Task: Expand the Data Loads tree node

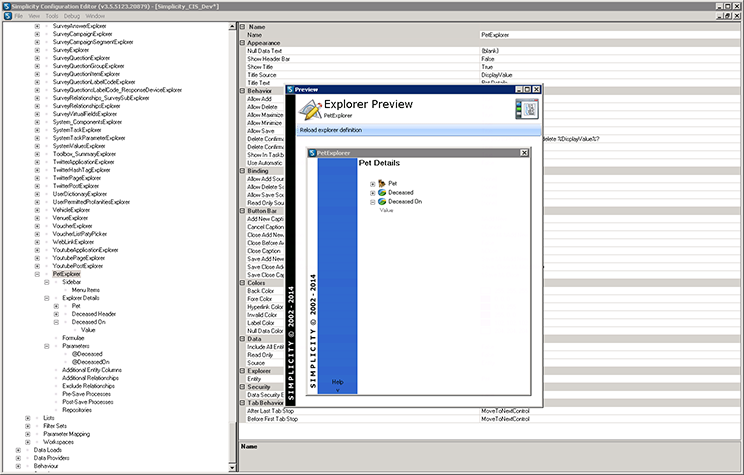Action: (18, 450)
